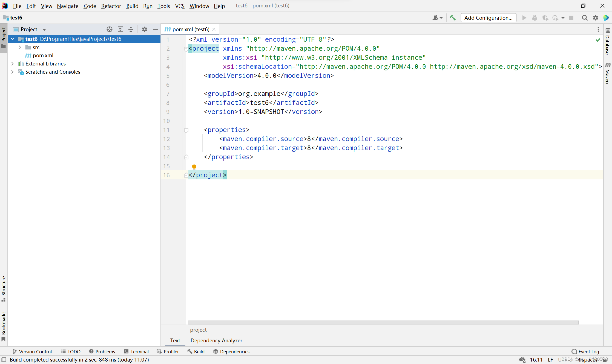Screen dimensions: 612x364
Task: Open the Problems tool window
Action: (102, 351)
